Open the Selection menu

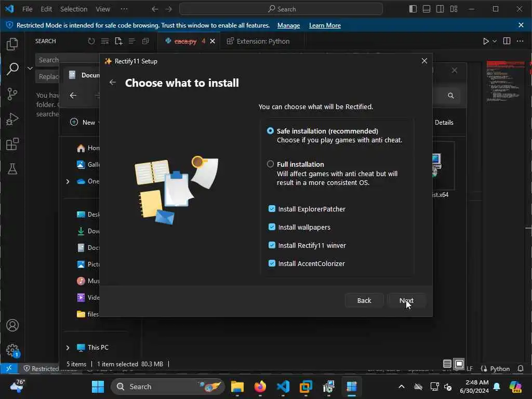click(x=74, y=9)
